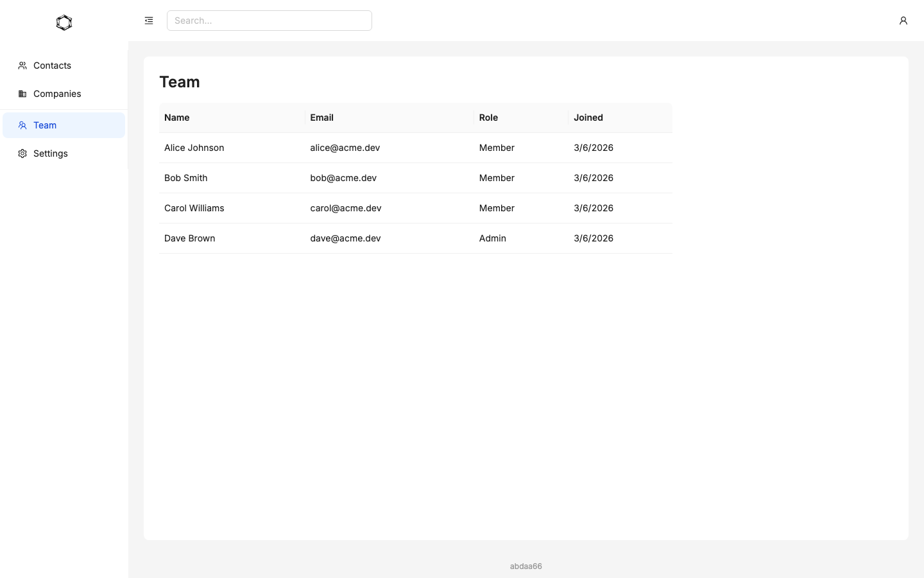
Task: Click joined date in Alice Johnson row
Action: 594,148
